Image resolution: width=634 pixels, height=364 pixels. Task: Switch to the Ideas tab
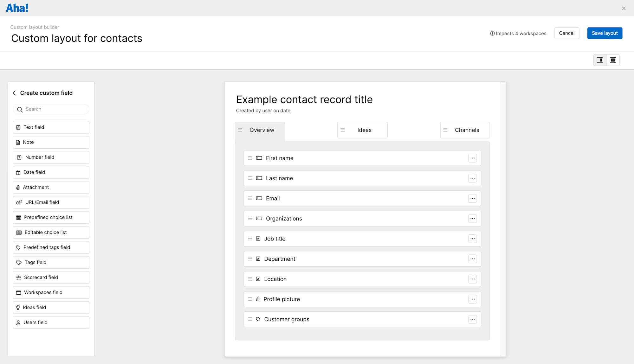click(x=364, y=130)
